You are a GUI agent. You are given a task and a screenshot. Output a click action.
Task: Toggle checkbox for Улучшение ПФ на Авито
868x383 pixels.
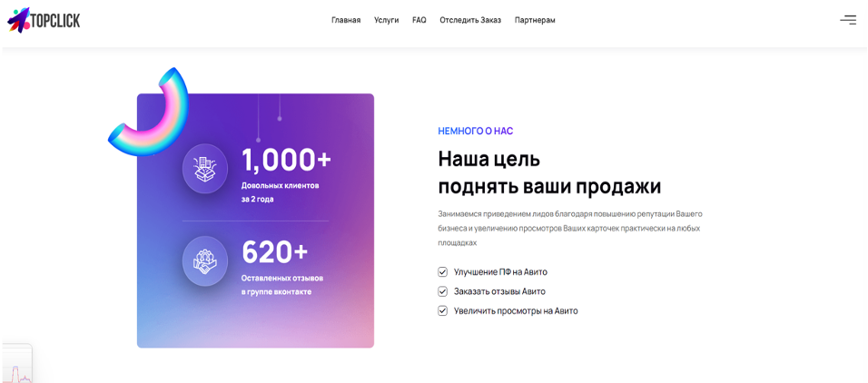coord(442,271)
